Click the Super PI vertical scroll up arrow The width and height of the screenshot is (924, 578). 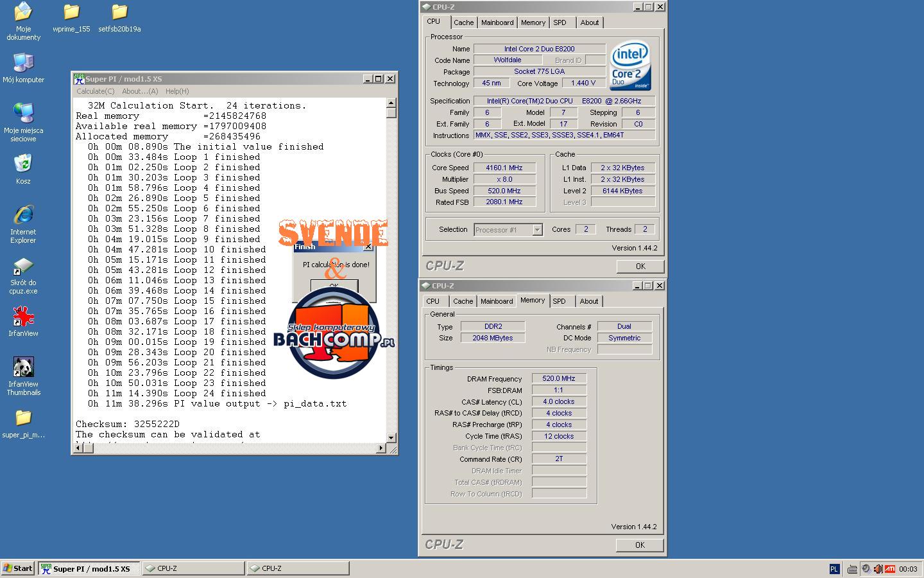(x=391, y=103)
